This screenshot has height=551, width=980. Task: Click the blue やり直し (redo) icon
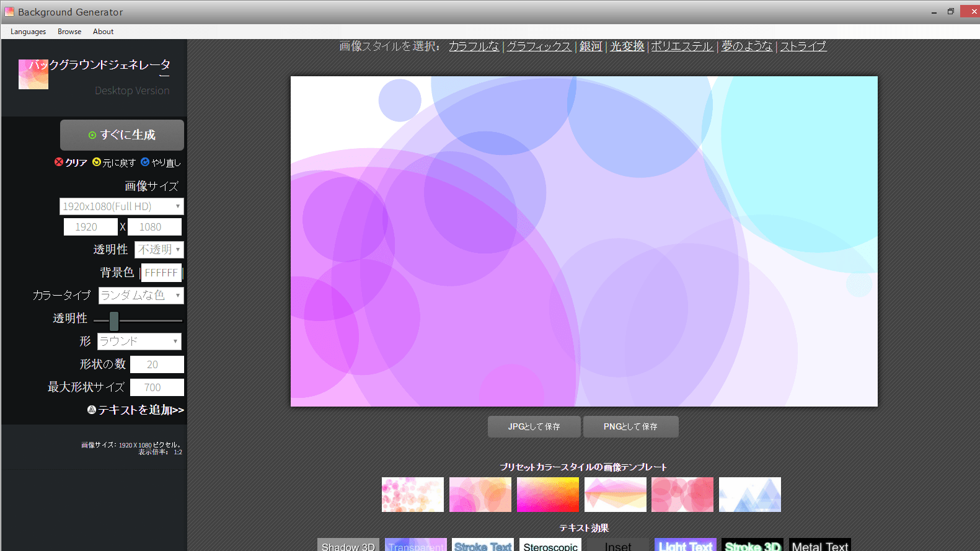[x=145, y=162]
